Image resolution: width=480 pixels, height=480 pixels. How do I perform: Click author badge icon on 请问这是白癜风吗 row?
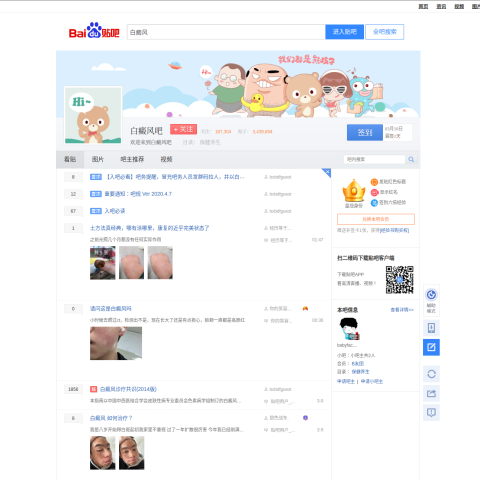point(305,309)
